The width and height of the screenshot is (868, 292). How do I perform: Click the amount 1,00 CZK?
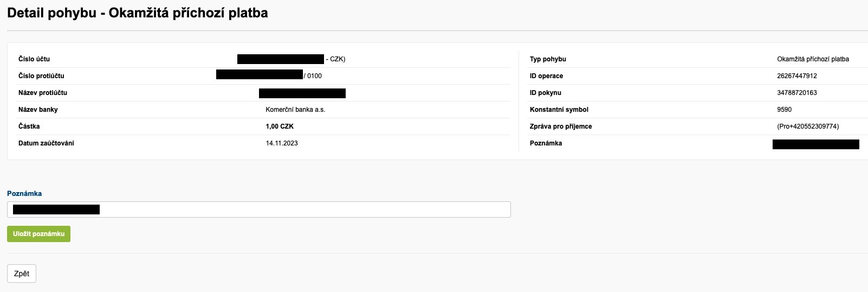coord(280,126)
